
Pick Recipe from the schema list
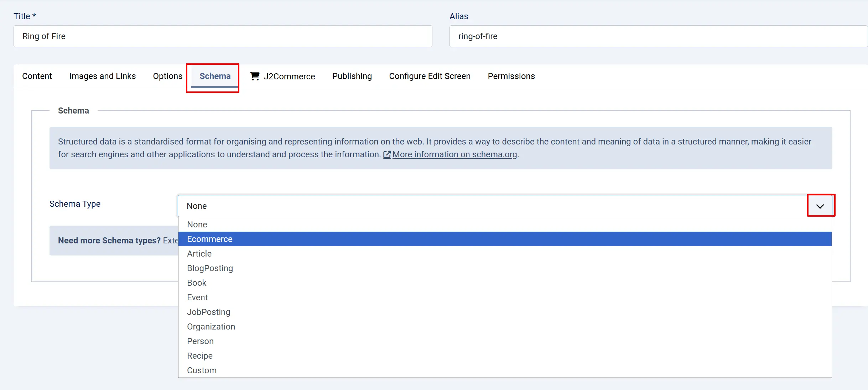pos(505,356)
